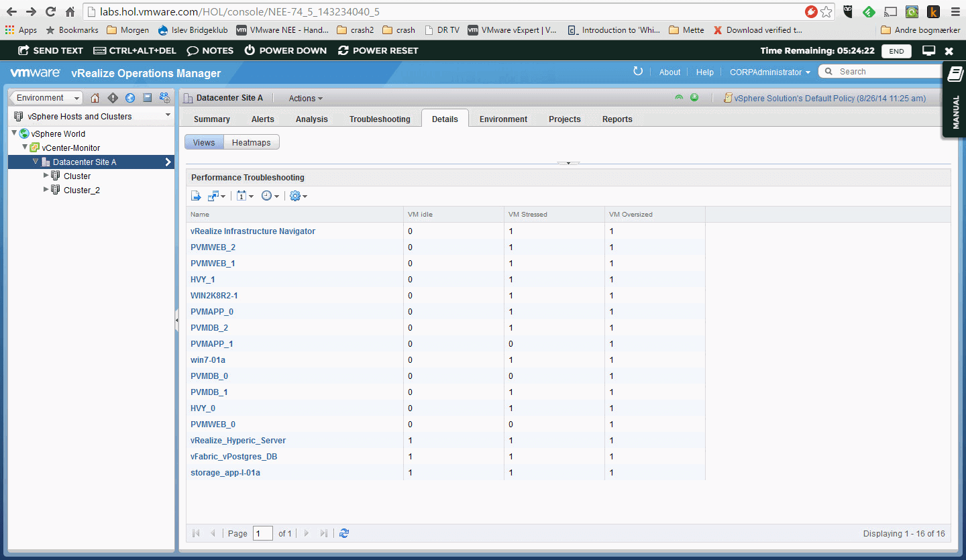The height and width of the screenshot is (560, 966).
Task: Open the Alerts diamond icon in left toolbar
Action: click(x=113, y=98)
